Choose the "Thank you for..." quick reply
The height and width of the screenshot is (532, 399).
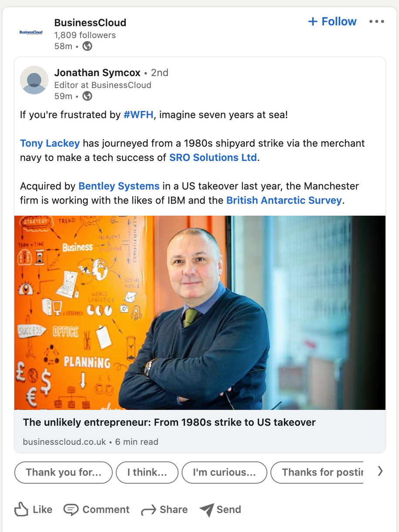pos(64,472)
